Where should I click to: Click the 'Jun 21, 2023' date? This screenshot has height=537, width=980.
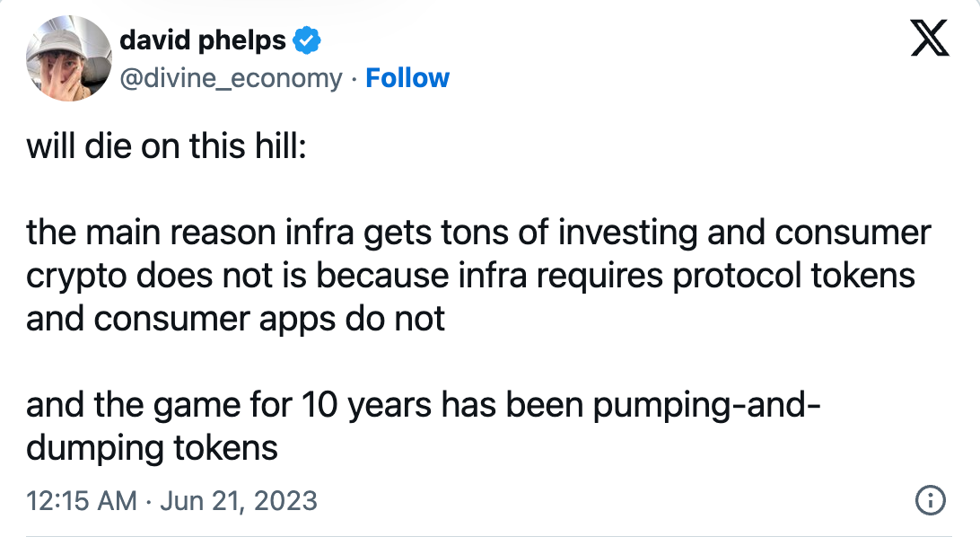(237, 500)
